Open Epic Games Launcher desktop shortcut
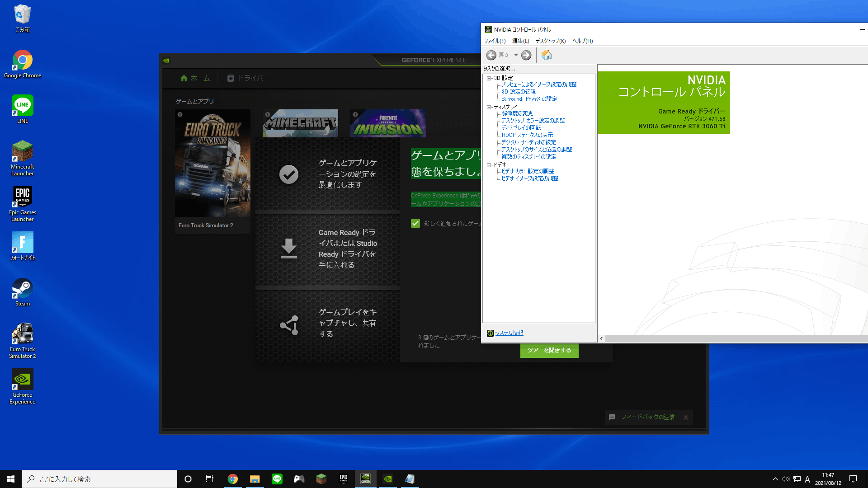Screen dimensions: 868x488 (23, 204)
